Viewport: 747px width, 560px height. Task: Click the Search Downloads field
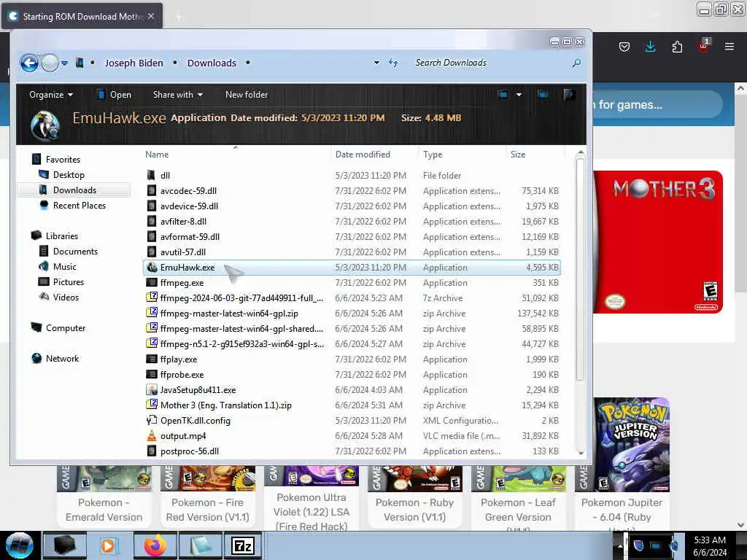click(491, 63)
